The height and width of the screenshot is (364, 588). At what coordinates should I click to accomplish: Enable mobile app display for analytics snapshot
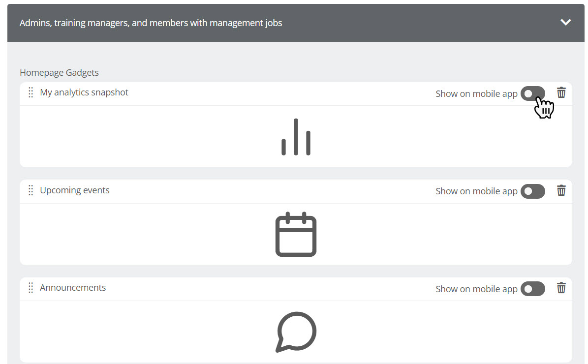(x=532, y=93)
